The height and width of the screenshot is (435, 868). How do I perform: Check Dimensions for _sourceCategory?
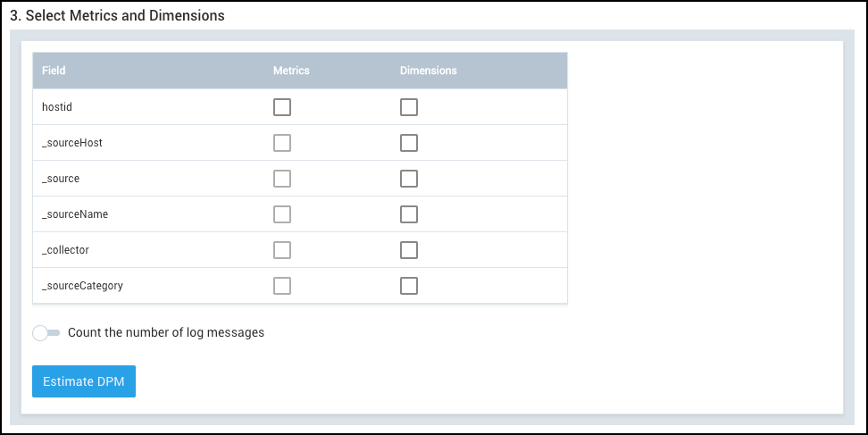(x=409, y=286)
